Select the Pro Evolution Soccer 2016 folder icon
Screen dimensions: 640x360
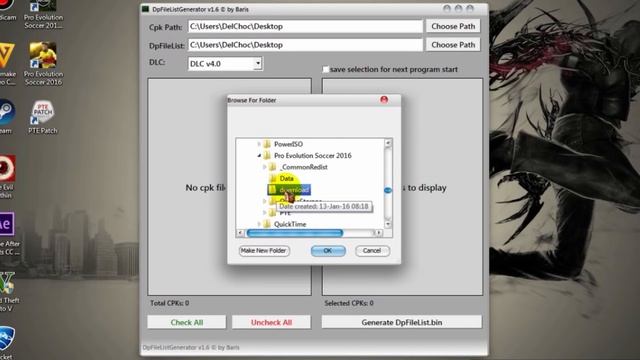tap(267, 156)
